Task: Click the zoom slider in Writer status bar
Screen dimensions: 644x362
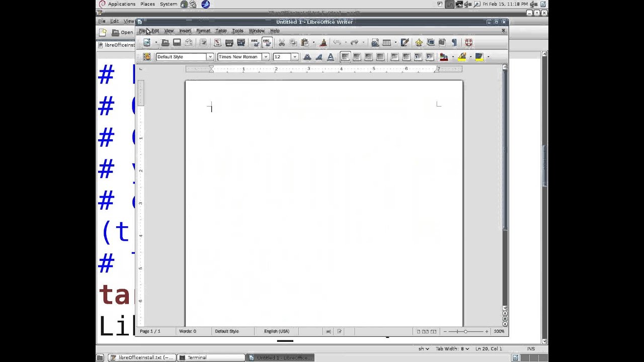Action: point(465,331)
